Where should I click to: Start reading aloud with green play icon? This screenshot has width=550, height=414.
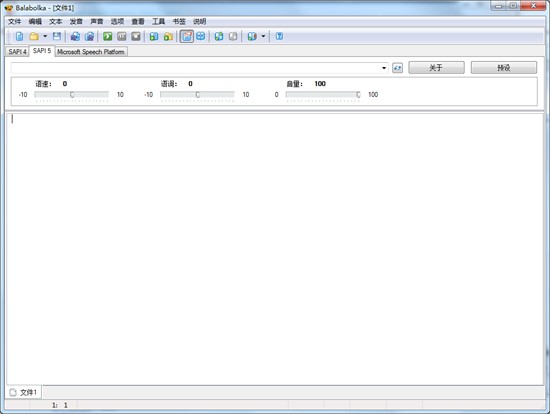pos(108,36)
